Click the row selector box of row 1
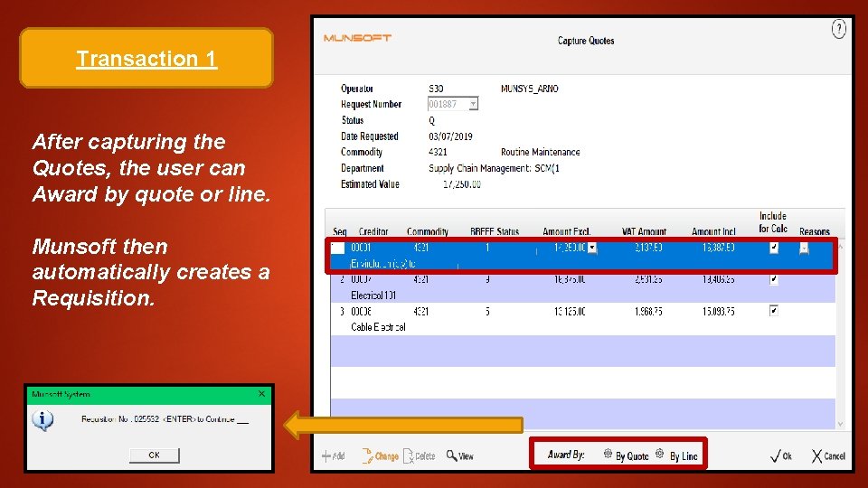Viewport: 868px width, 488px height. (337, 248)
